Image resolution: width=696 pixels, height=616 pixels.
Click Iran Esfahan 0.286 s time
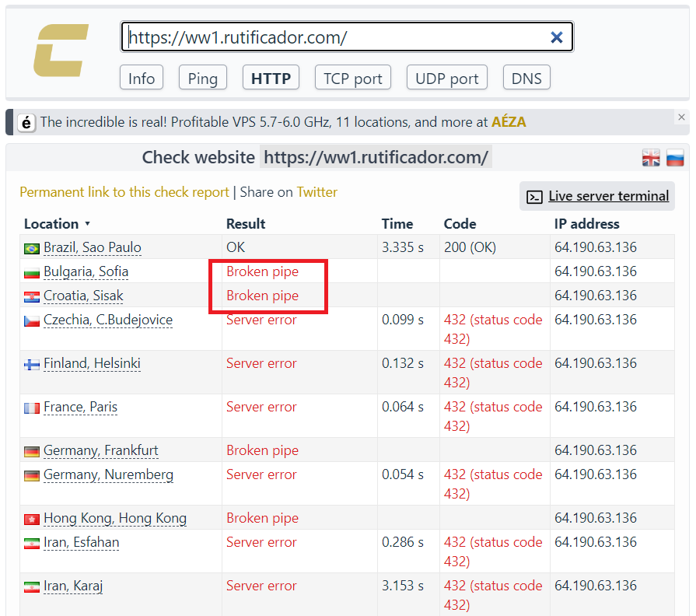[403, 542]
